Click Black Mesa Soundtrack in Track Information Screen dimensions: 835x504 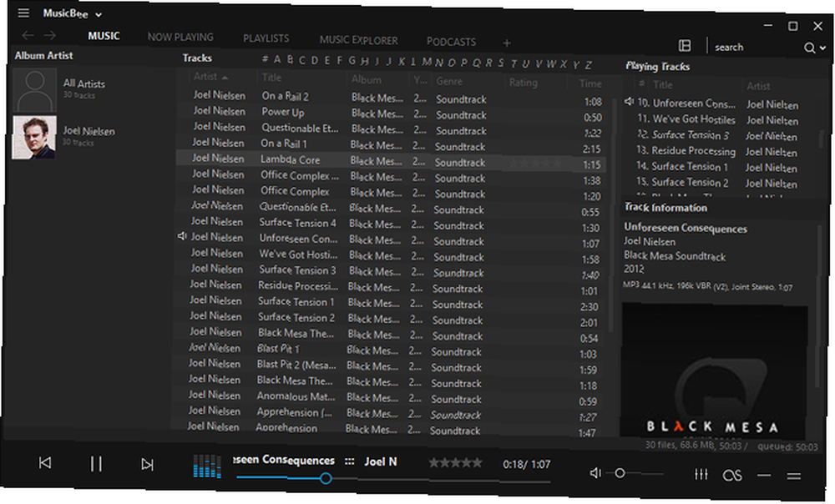click(675, 256)
